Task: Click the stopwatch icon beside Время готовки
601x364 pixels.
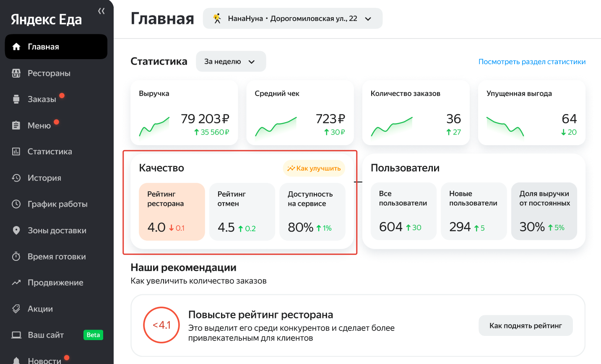Action: click(x=16, y=256)
